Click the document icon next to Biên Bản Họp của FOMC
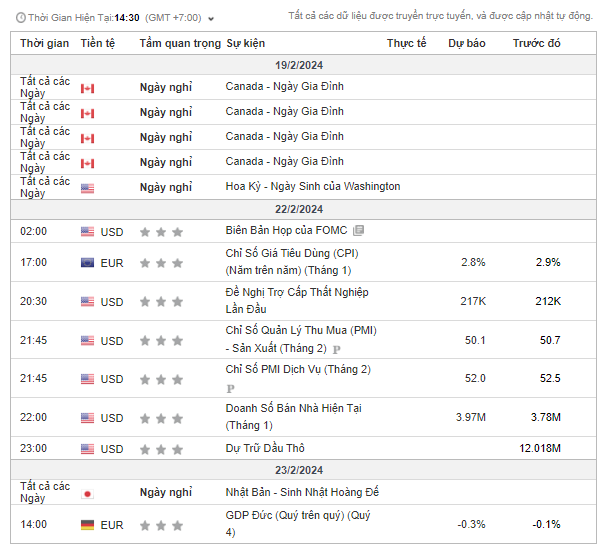 tap(359, 231)
